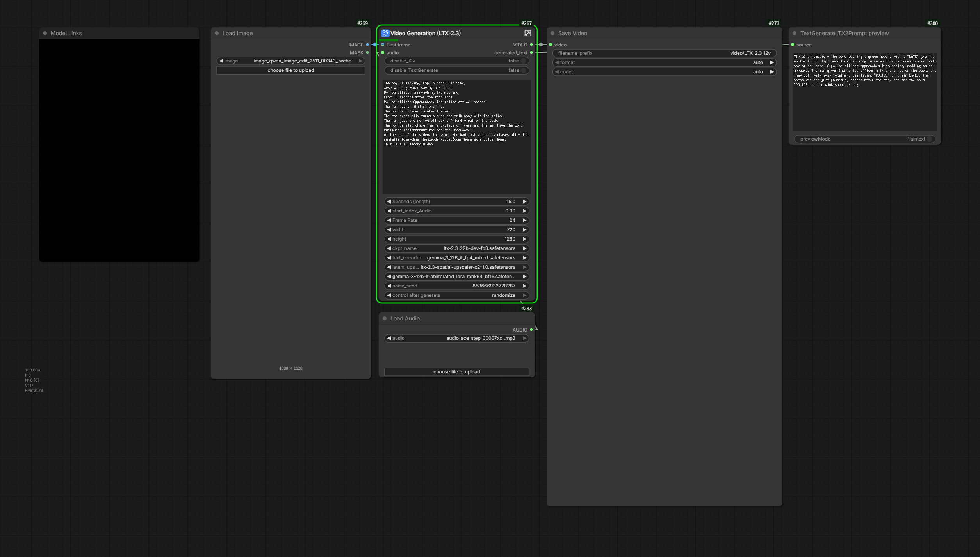Decrease Frame Rate with its left arrow

pos(389,220)
